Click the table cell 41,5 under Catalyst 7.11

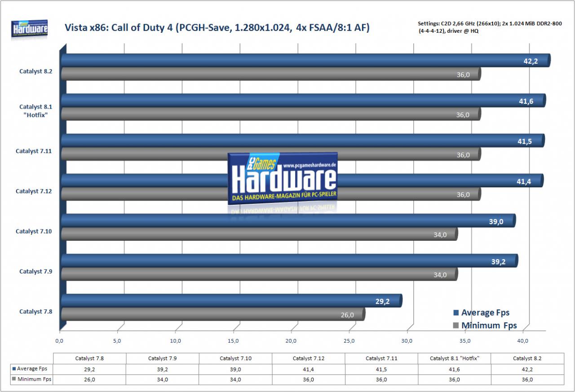[x=381, y=369]
